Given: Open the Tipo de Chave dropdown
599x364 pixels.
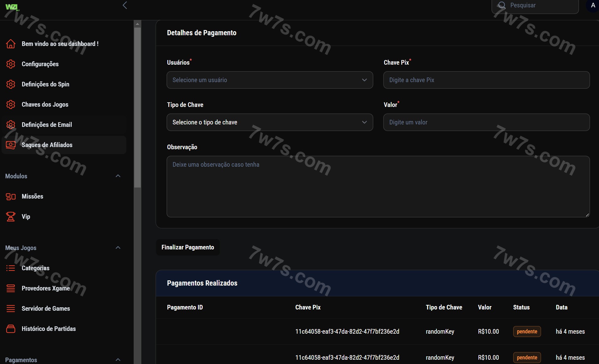Looking at the screenshot, I should (270, 122).
